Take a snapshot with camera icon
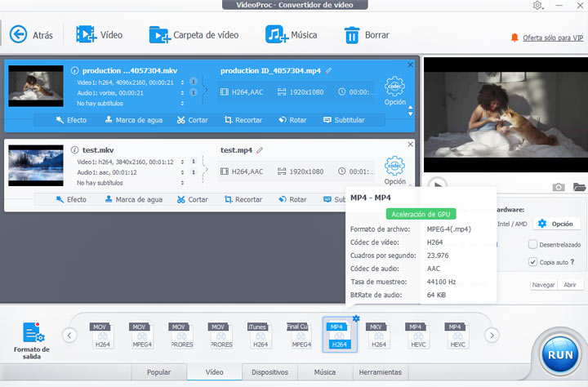 (x=559, y=187)
